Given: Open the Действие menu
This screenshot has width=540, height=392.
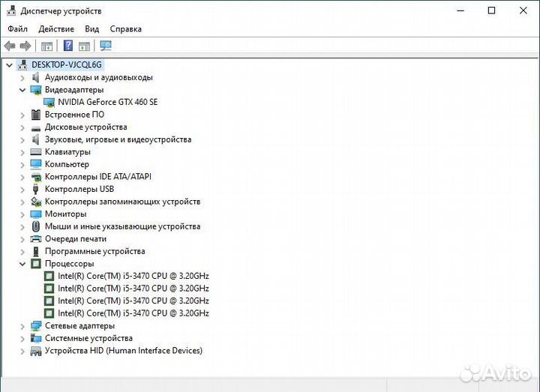Looking at the screenshot, I should point(56,29).
